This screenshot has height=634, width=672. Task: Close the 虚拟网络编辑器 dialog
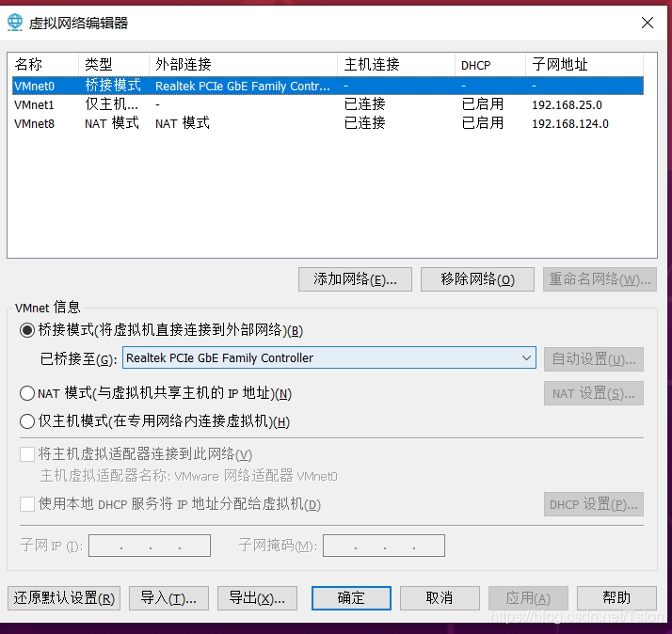click(648, 23)
